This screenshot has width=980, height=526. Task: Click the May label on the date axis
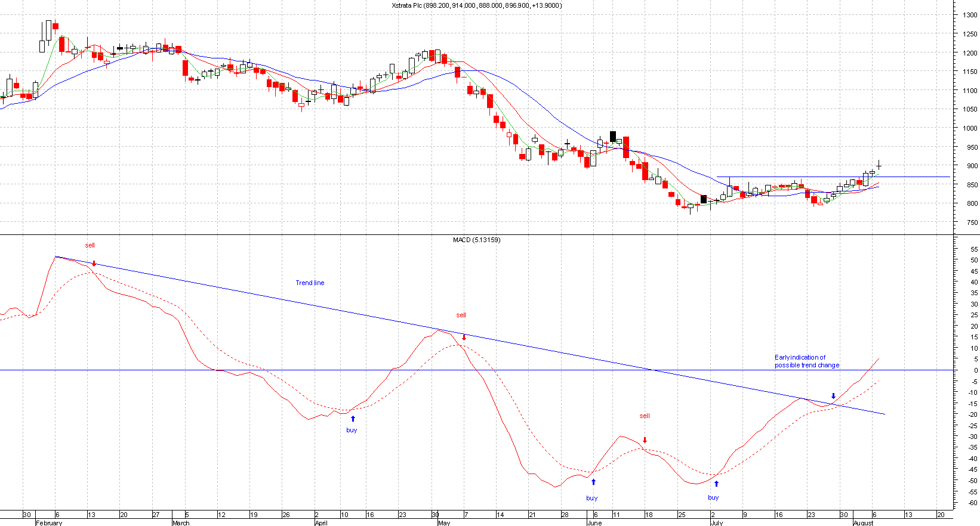coord(443,523)
